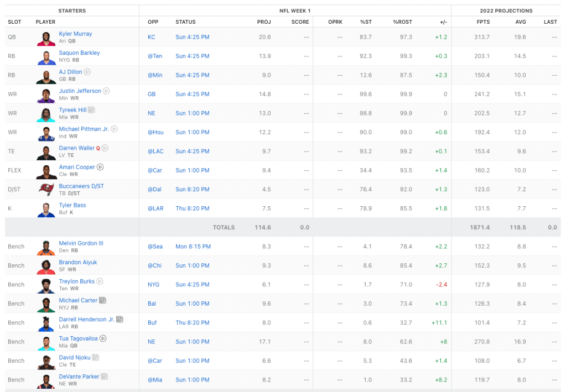
Task: Click video icon next to Darren Waller
Action: tap(105, 148)
